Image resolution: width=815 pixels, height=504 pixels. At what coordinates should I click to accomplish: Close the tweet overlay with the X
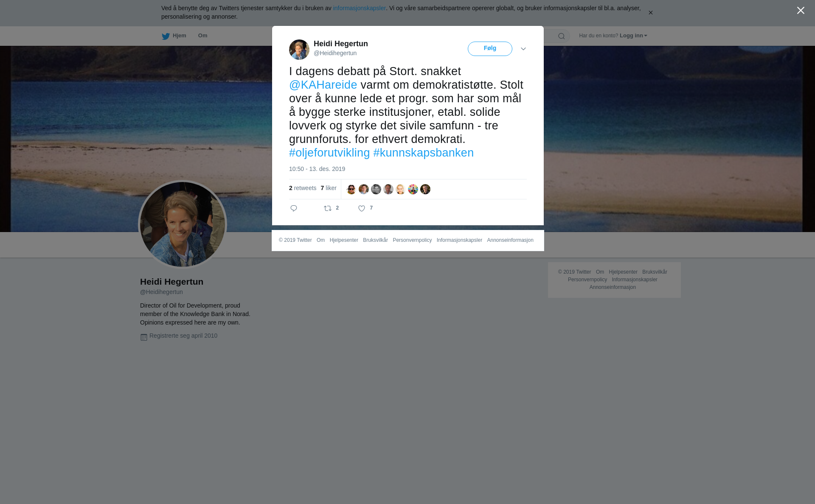tap(801, 10)
